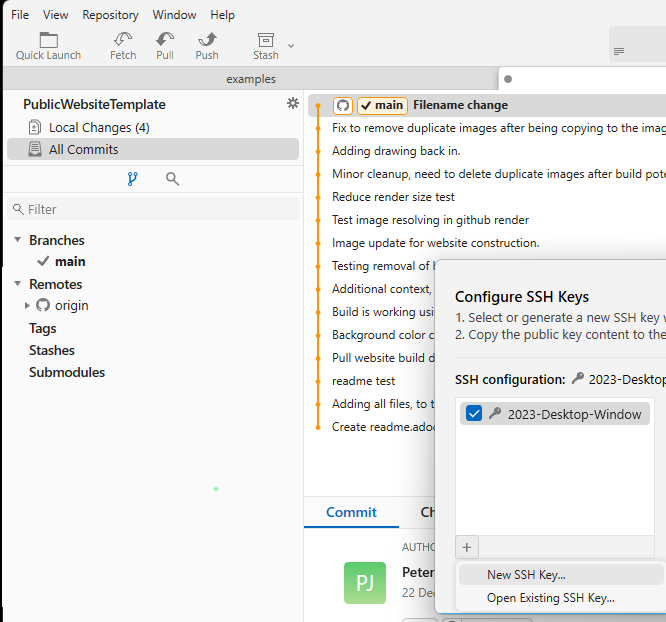
Task: Toggle the 2023-Desktop-Window SSH key checkbox
Action: 474,414
